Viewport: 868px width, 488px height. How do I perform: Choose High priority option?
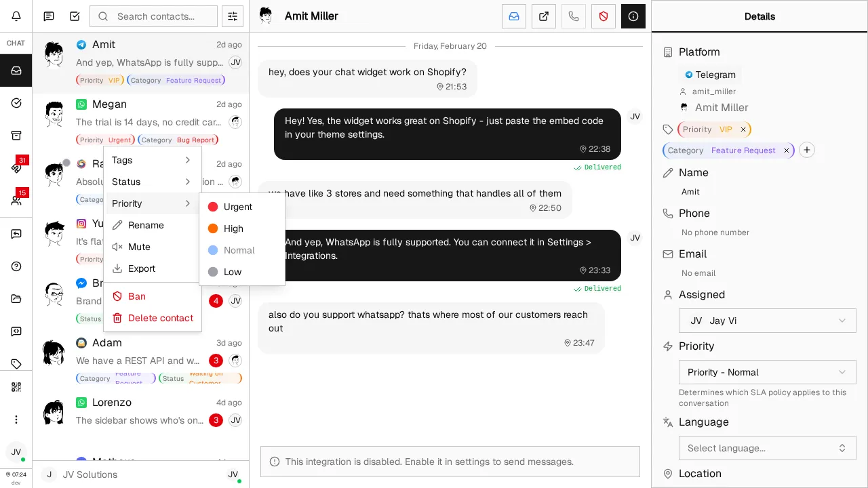click(x=233, y=228)
